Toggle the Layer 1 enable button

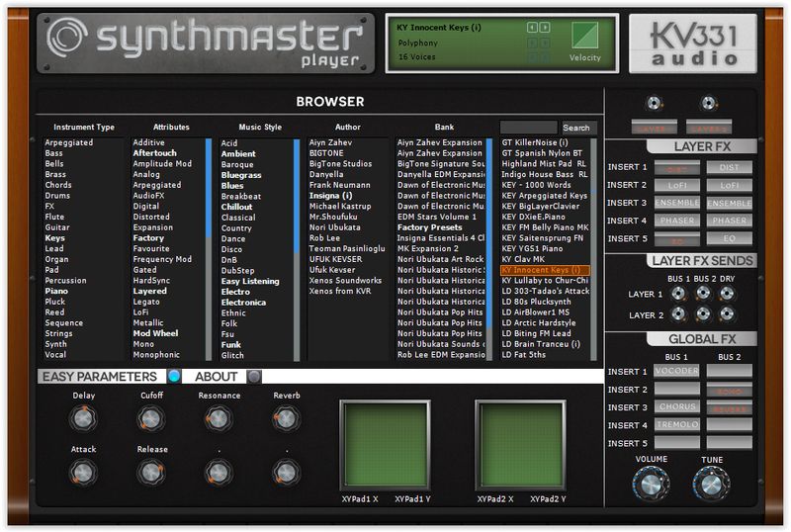coord(654,128)
